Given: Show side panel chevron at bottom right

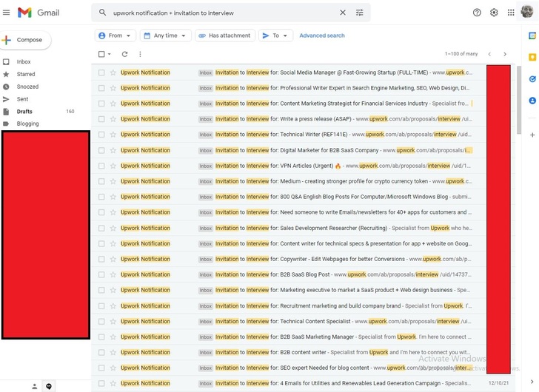Looking at the screenshot, I should click(532, 382).
